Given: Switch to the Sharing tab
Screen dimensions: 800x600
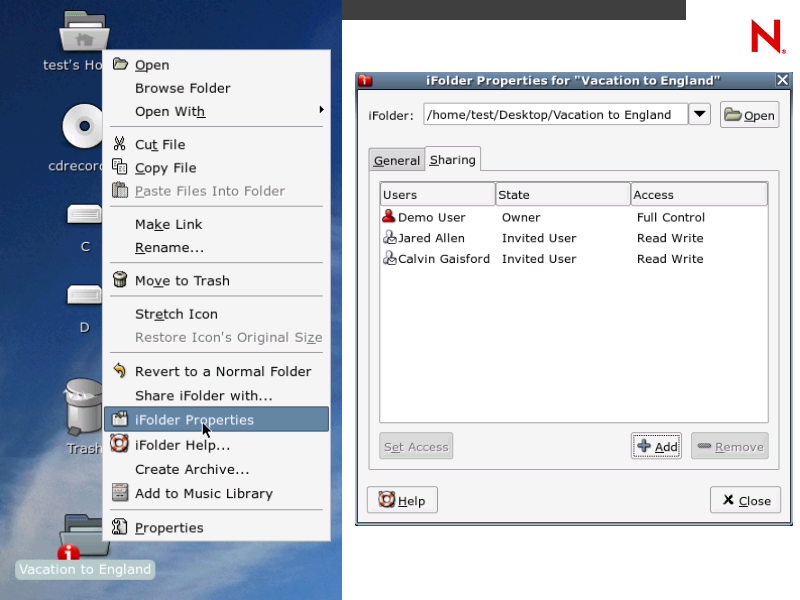Looking at the screenshot, I should coord(452,159).
